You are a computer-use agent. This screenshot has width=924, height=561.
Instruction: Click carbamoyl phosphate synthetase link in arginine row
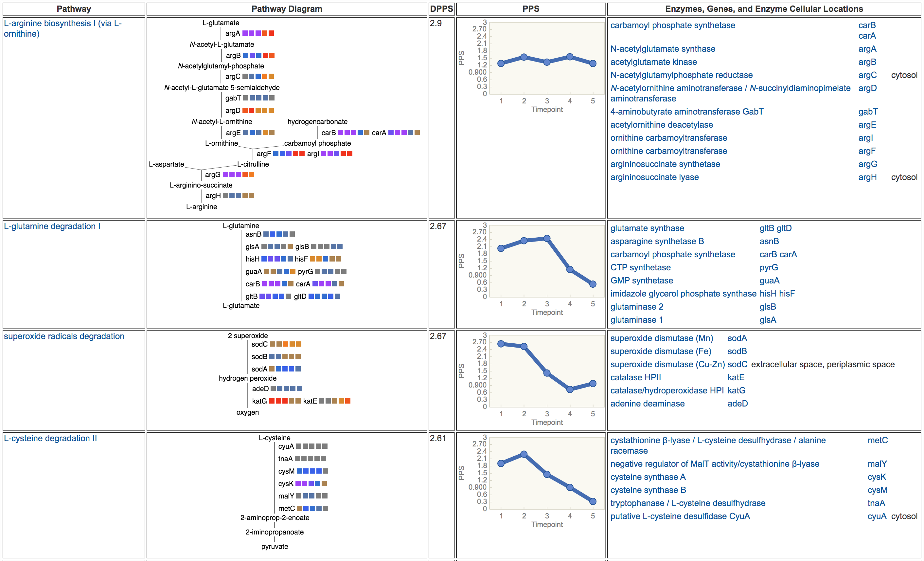[672, 25]
